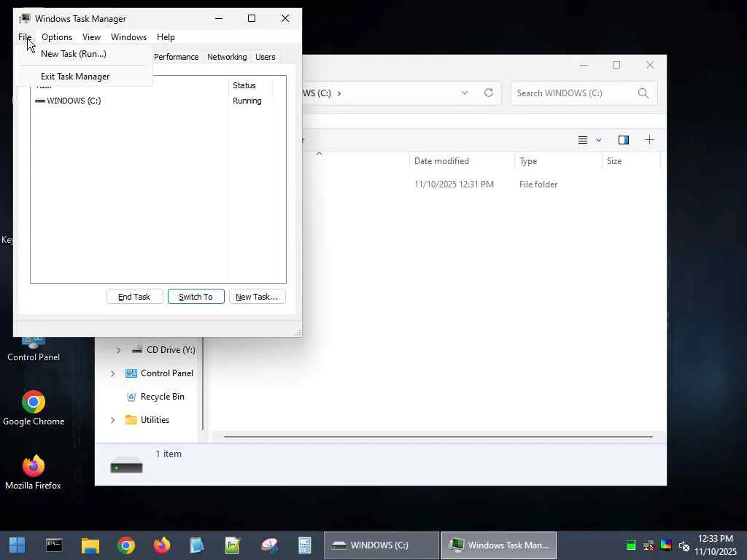Launch Command Prompt from the taskbar
This screenshot has height=560, width=747.
point(54,545)
